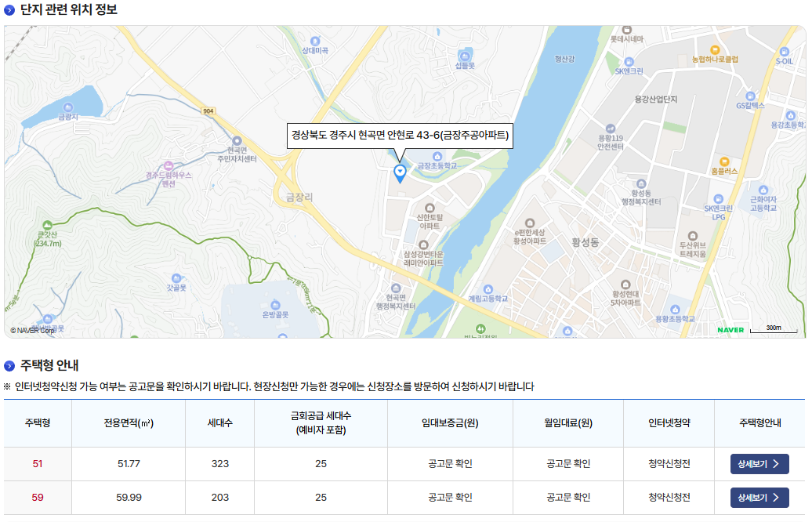This screenshot has width=812, height=522.
Task: Click the 은방골못 marker icon
Action: coord(276,305)
